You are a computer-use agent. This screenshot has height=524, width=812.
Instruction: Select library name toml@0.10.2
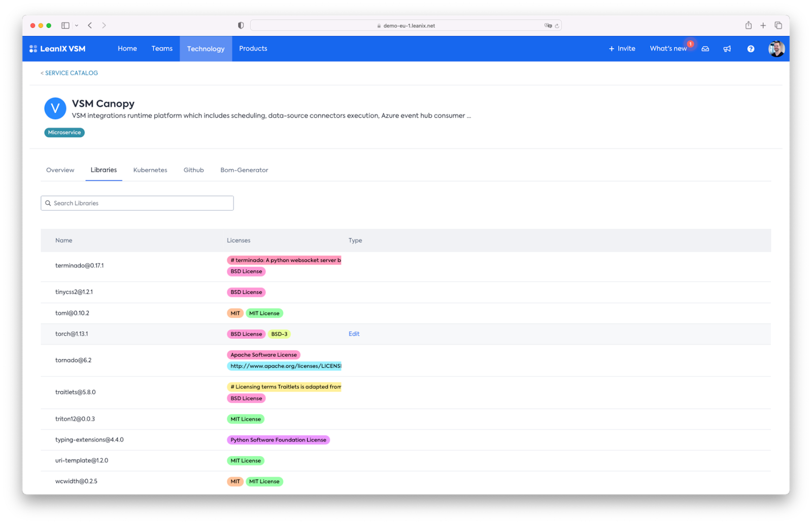[x=72, y=313]
